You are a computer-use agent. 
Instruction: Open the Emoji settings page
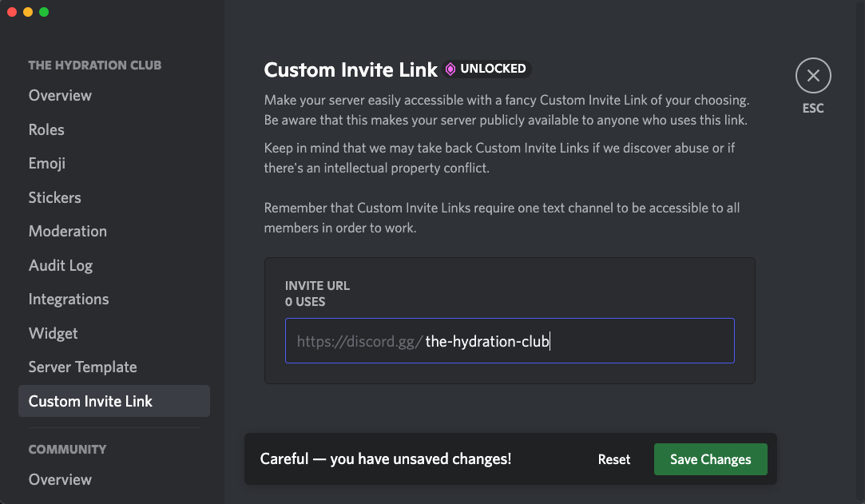coord(47,164)
